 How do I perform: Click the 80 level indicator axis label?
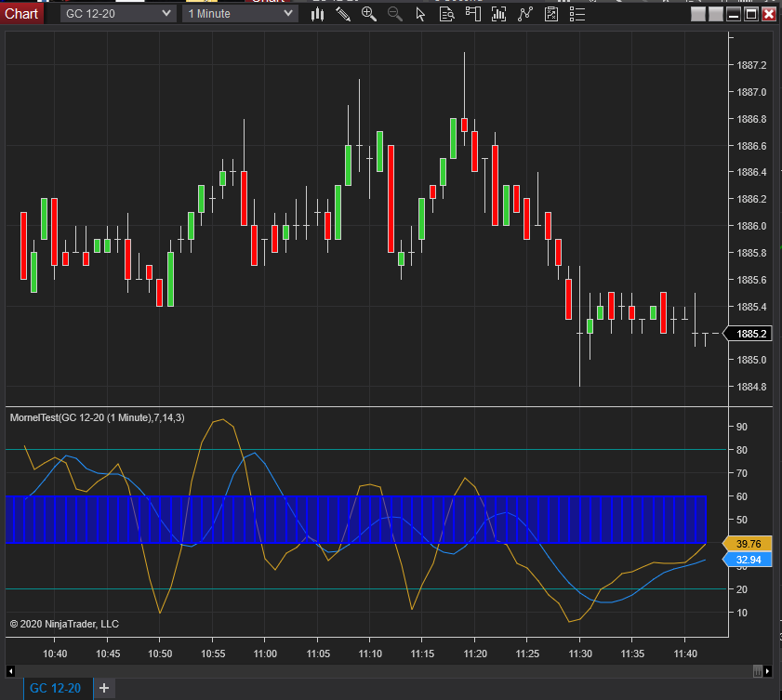[x=742, y=450]
